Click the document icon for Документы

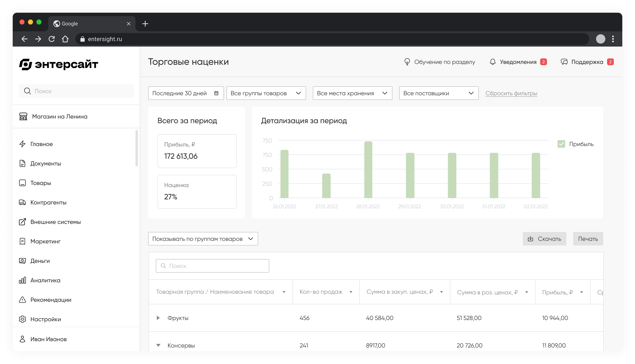22,164
